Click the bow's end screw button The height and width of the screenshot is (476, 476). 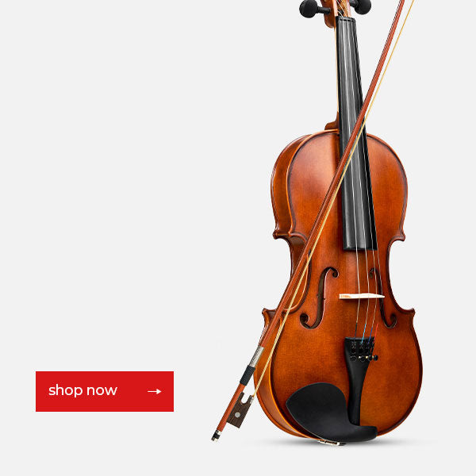pos(215,436)
